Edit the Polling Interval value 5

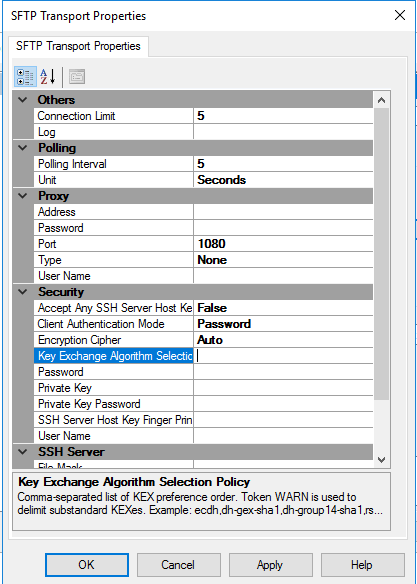[283, 164]
